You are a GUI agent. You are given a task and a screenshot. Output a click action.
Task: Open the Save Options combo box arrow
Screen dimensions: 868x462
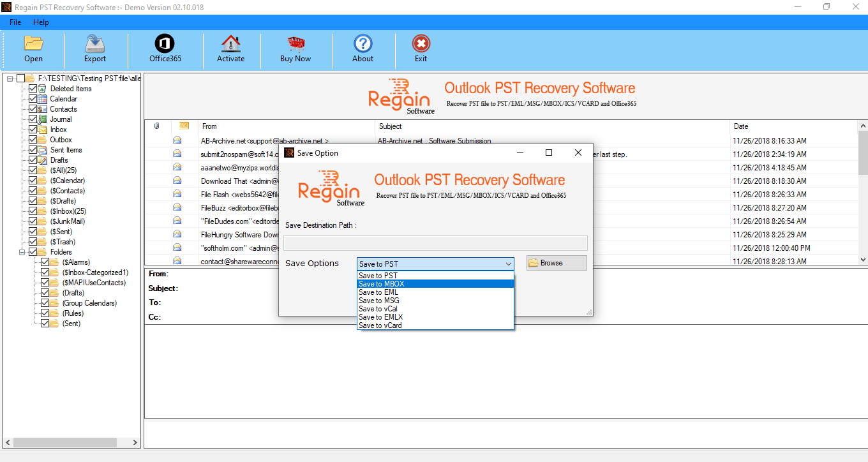coord(508,264)
